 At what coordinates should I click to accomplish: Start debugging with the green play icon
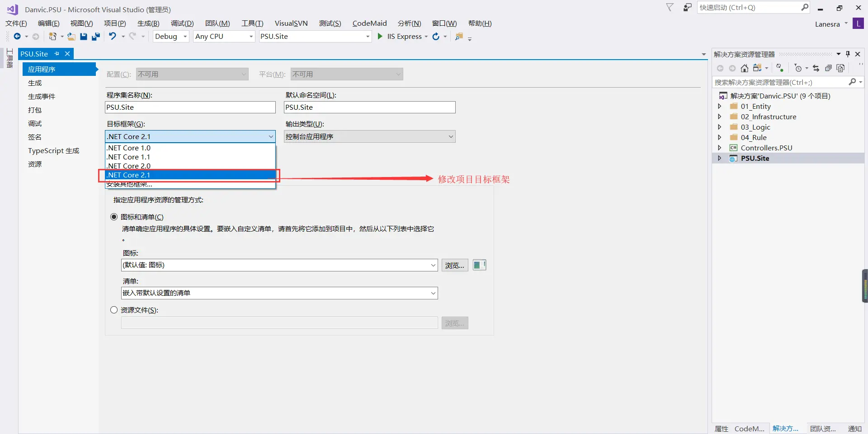click(x=380, y=37)
